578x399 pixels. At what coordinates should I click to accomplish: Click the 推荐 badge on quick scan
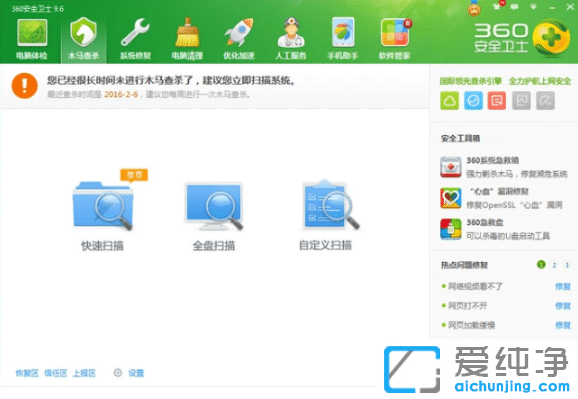[x=134, y=175]
